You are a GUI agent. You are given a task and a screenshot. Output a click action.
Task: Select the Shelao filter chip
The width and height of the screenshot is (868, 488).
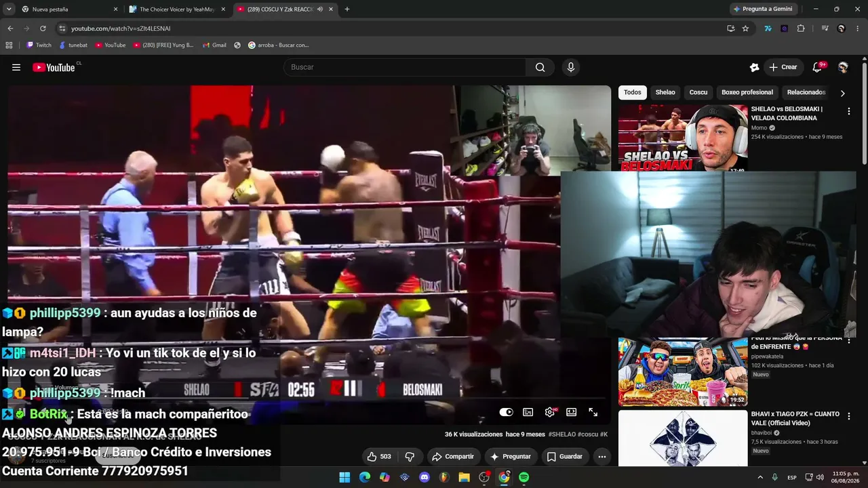(x=665, y=92)
